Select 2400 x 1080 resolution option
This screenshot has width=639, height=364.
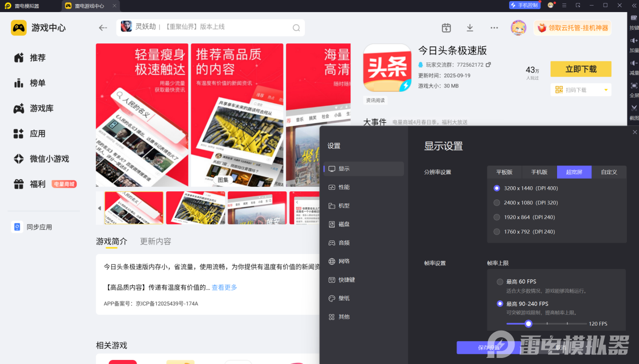coord(497,202)
